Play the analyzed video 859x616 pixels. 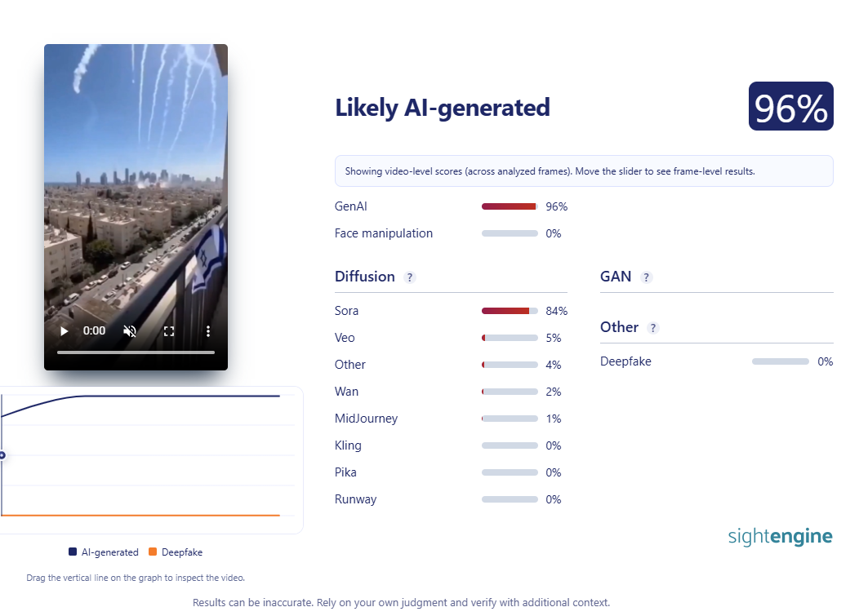pyautogui.click(x=64, y=331)
